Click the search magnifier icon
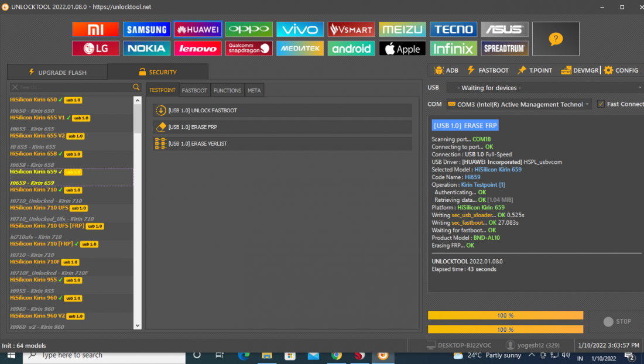The width and height of the screenshot is (644, 364). click(x=136, y=87)
